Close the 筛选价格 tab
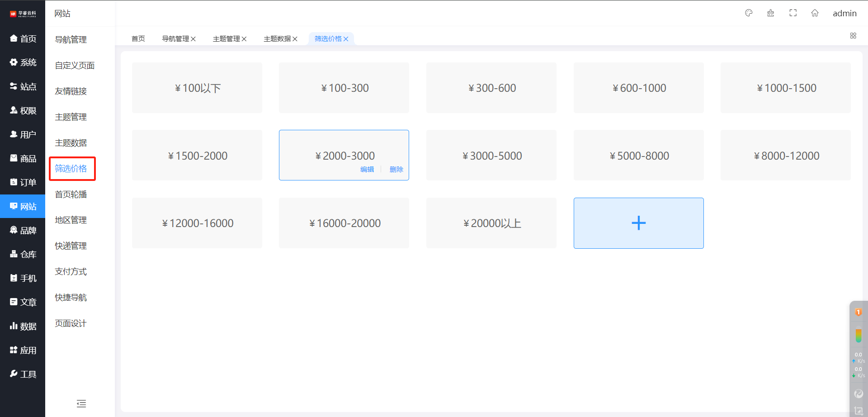The width and height of the screenshot is (868, 417). (346, 39)
